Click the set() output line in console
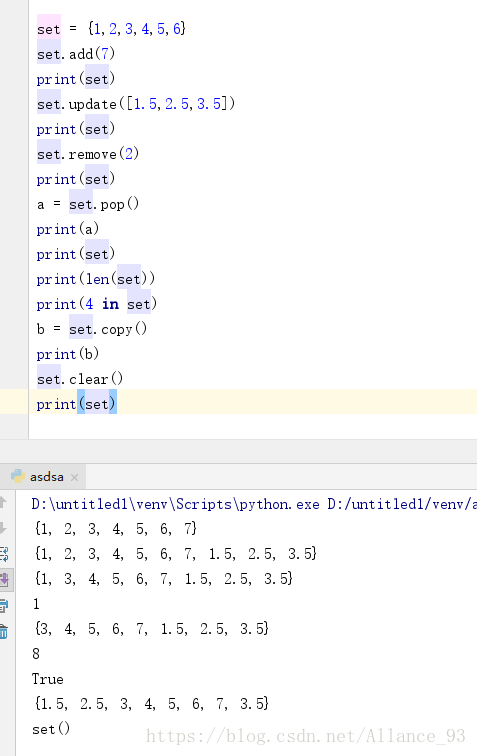The height and width of the screenshot is (756, 477). pos(51,729)
